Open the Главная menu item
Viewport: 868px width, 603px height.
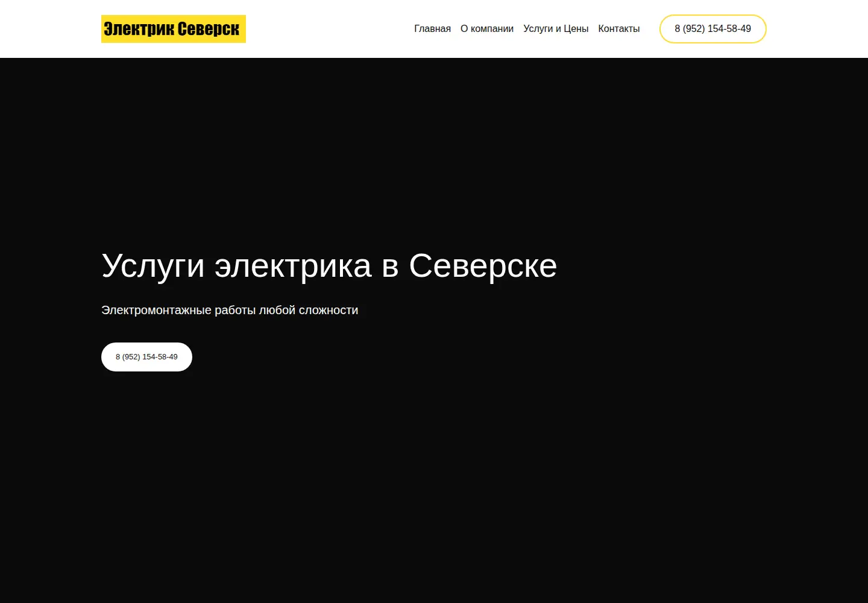coord(432,29)
